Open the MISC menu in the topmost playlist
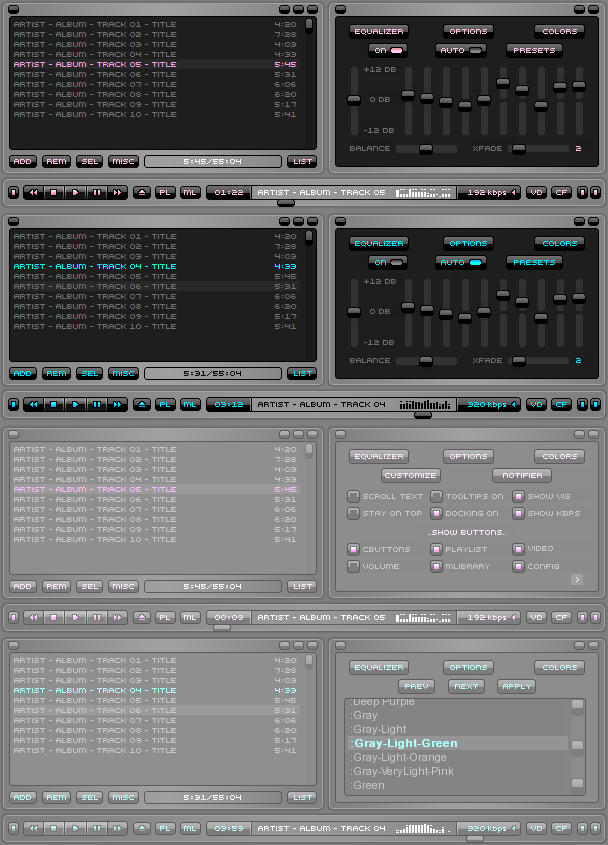 (x=123, y=161)
